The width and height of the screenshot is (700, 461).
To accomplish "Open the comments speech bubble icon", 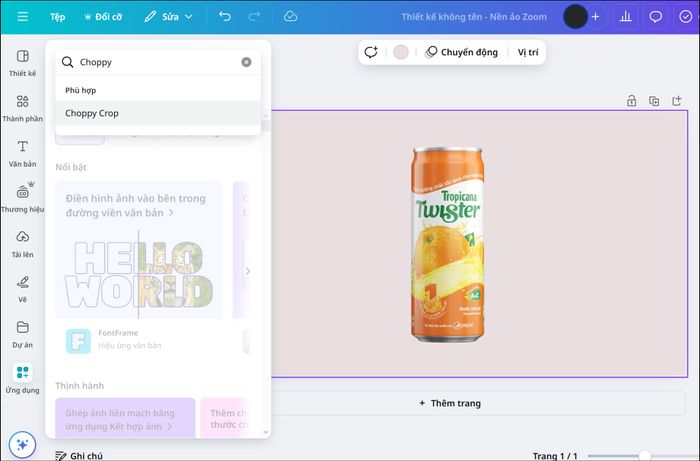I will [x=655, y=17].
